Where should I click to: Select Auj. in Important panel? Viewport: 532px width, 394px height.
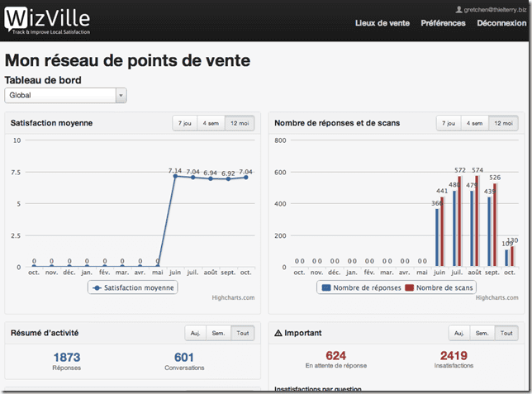pos(459,333)
